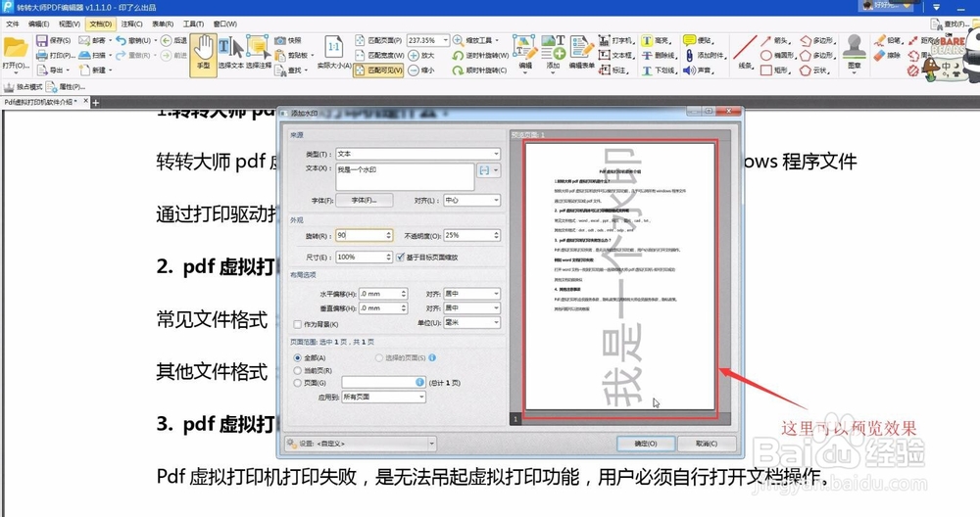Screen dimensions: 980x517
Task: Click the 尺寸(E) 100% stepper arrows
Action: point(388,258)
